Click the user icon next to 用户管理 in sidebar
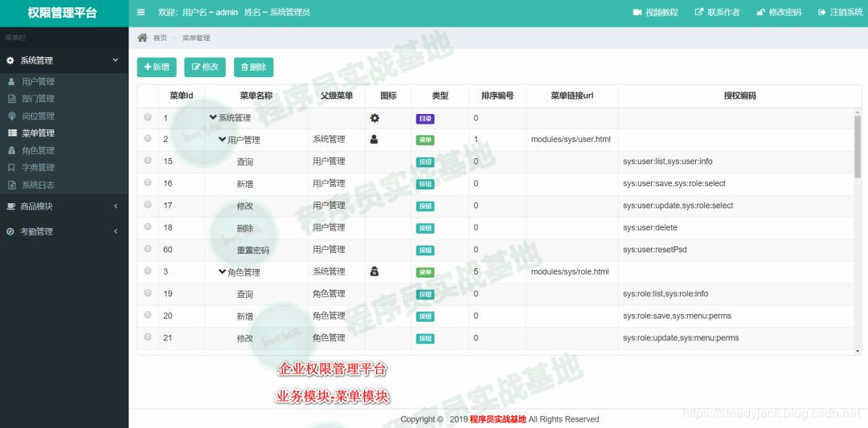Image resolution: width=868 pixels, height=428 pixels. coord(11,81)
